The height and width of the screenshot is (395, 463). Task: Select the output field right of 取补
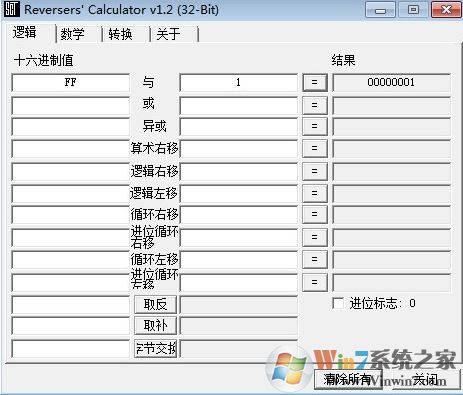click(238, 326)
